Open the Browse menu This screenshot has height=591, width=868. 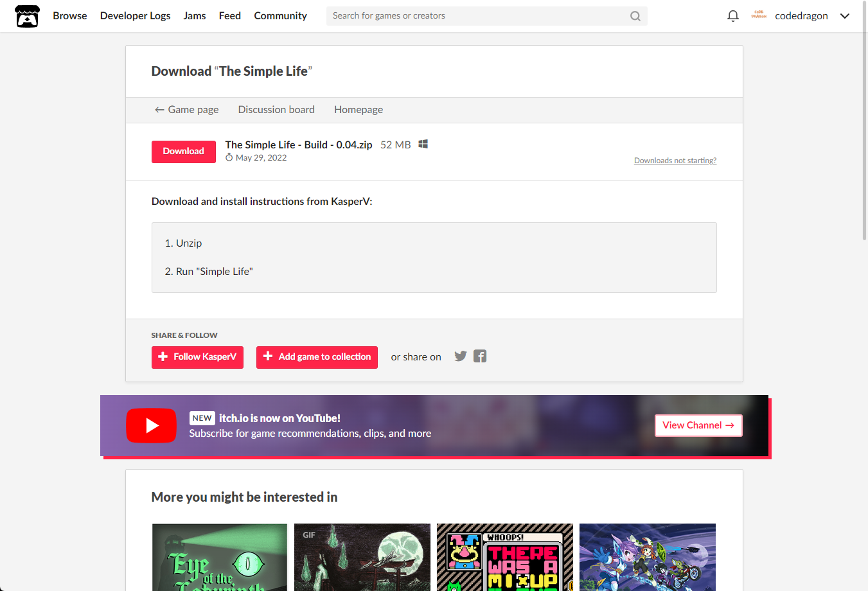[x=70, y=15]
